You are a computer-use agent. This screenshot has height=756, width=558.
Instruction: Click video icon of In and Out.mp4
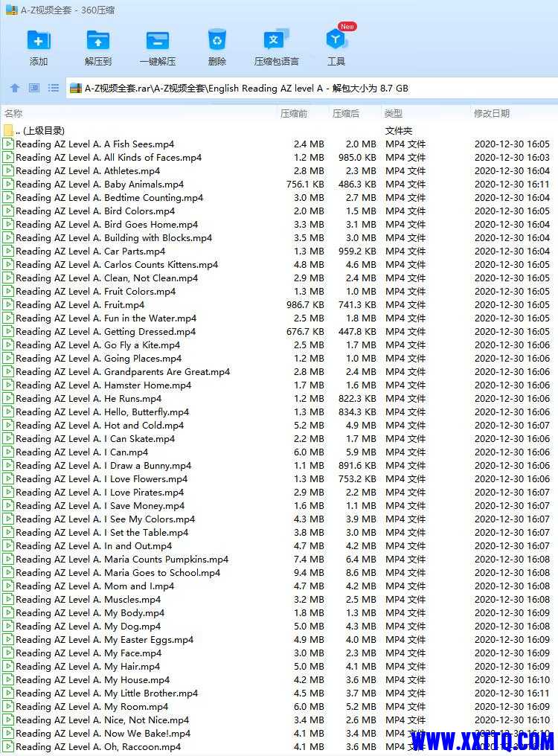pyautogui.click(x=8, y=545)
